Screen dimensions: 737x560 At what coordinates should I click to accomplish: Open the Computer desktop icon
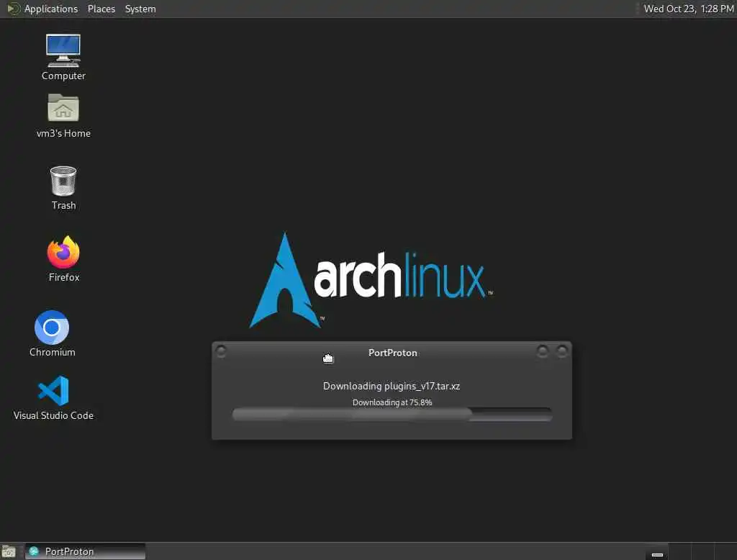(x=63, y=57)
